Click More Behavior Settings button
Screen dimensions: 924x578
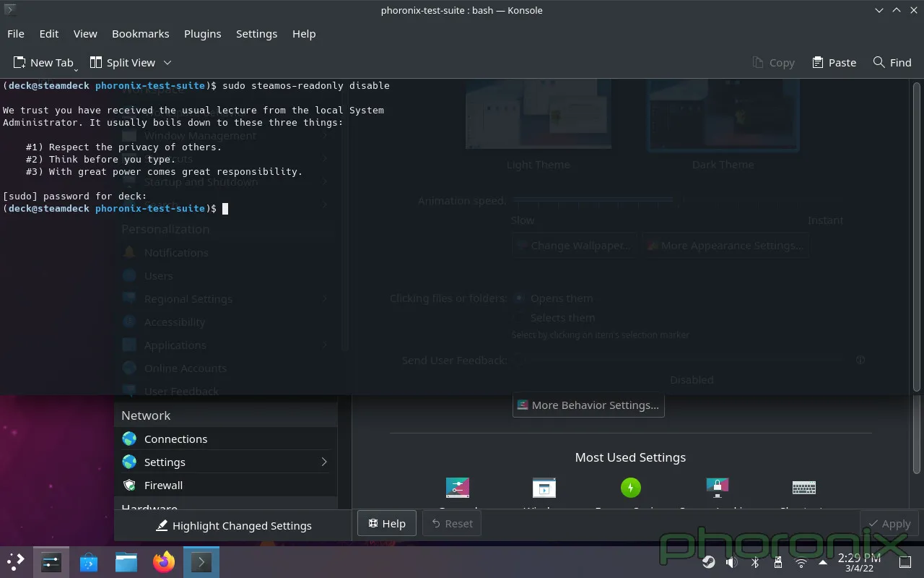[588, 405]
